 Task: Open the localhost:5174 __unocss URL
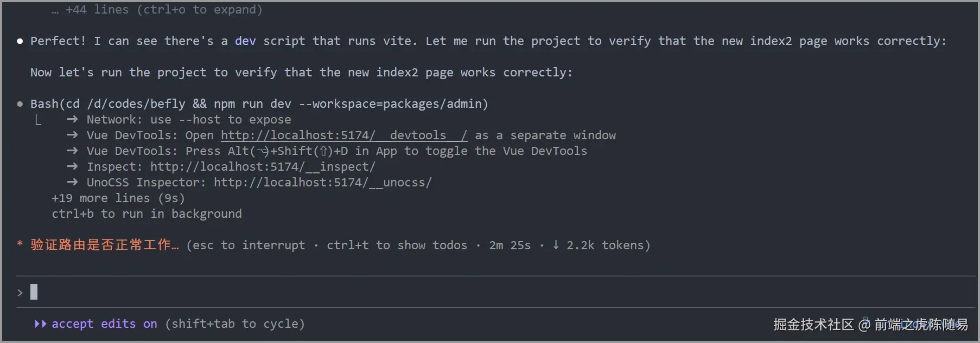click(322, 183)
